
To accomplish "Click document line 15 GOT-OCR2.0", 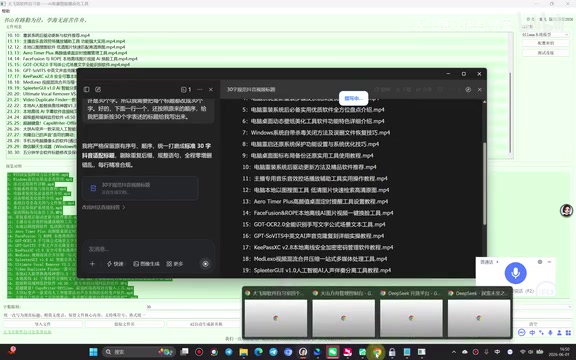I will coord(314,224).
